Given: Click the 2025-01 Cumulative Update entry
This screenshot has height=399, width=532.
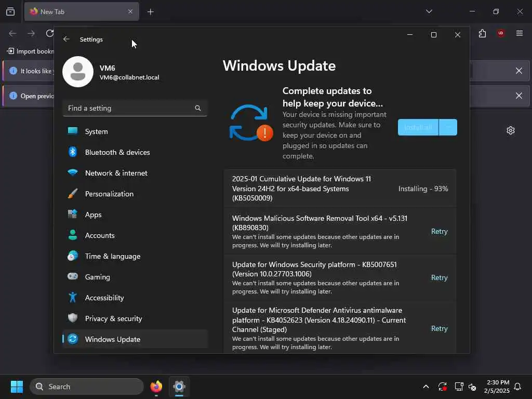Looking at the screenshot, I should 340,188.
